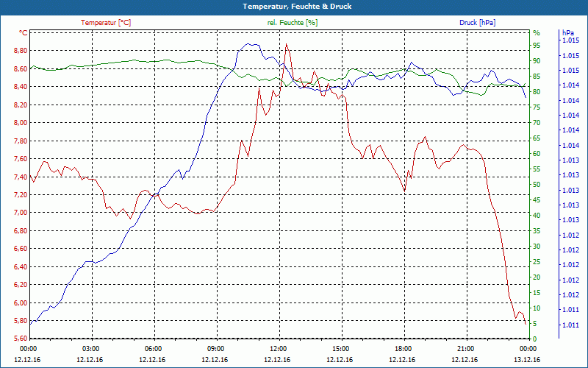This screenshot has width=588, height=368.
Task: Click the green '85' humidity tick label
Action: tap(537, 77)
